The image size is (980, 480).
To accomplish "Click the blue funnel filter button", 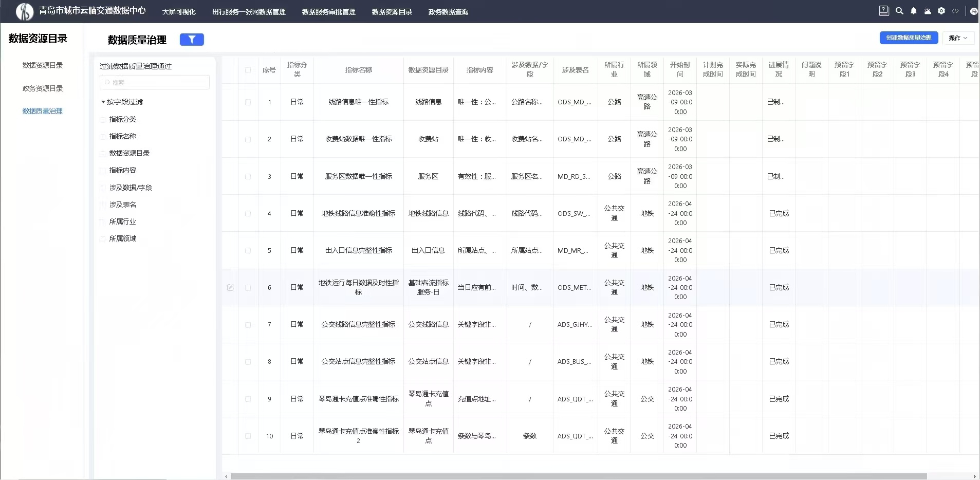I will pyautogui.click(x=192, y=40).
